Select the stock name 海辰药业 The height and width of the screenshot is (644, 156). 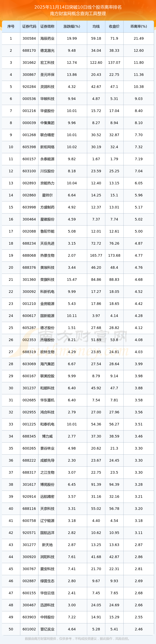(x=47, y=38)
